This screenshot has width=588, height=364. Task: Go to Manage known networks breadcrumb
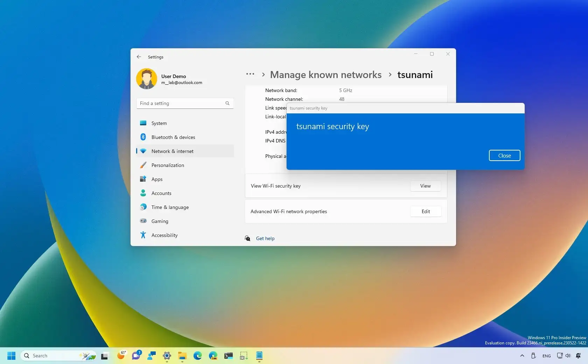click(325, 75)
